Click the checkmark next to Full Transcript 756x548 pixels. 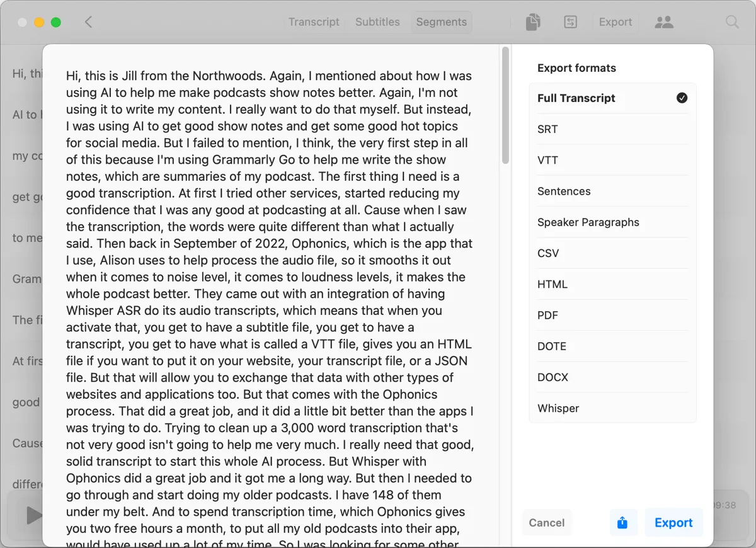[x=682, y=98]
